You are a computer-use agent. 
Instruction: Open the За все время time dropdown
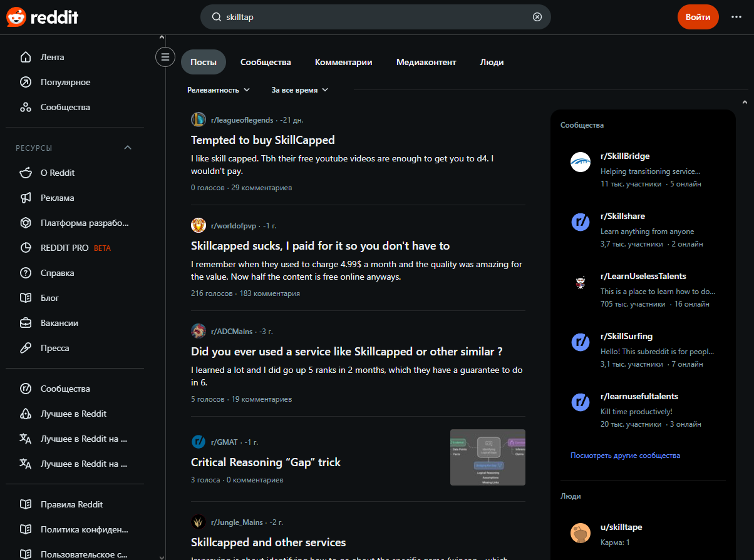pyautogui.click(x=299, y=90)
